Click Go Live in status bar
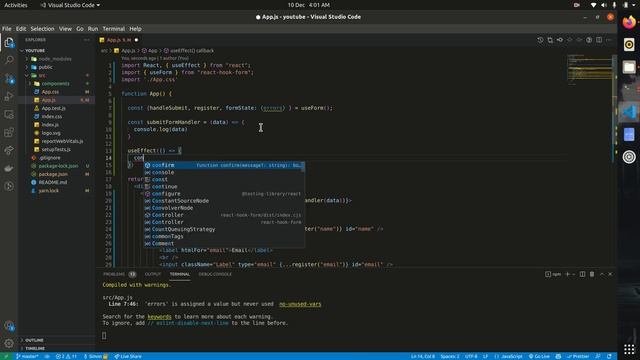The width and height of the screenshot is (640, 360). [540, 356]
